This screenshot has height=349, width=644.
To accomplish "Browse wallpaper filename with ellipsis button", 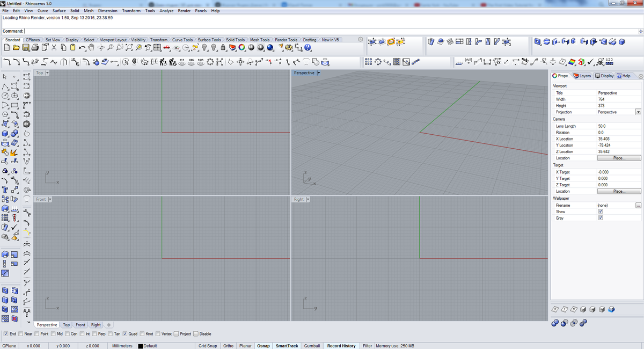I will point(638,205).
